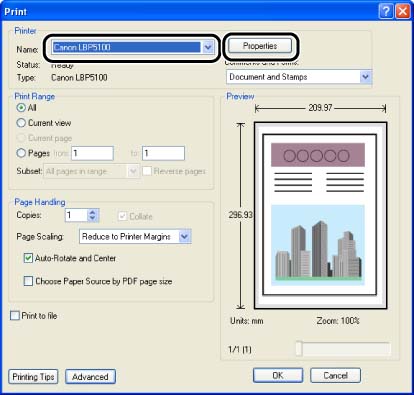Enable Choose Paper Source by PDF page size
This screenshot has height=395, width=414.
[x=28, y=281]
